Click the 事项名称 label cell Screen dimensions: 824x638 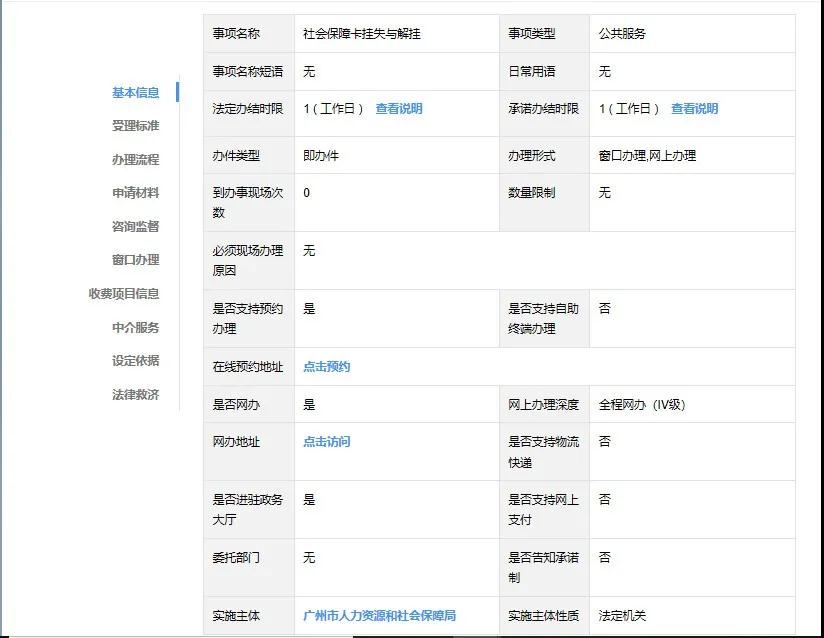249,34
